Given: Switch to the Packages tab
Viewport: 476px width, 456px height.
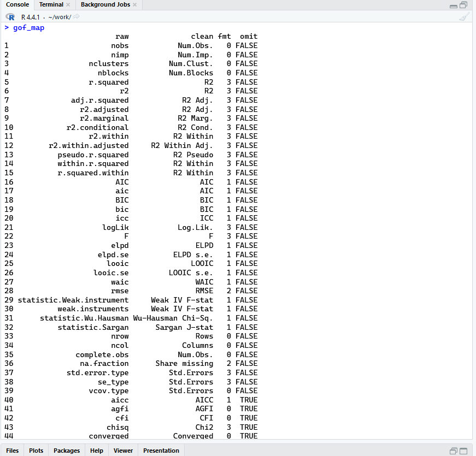Looking at the screenshot, I should [67, 451].
